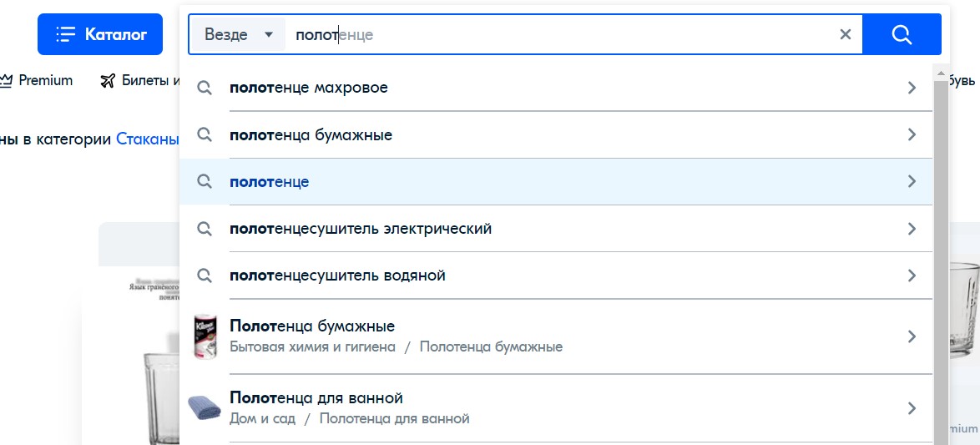The width and height of the screenshot is (980, 445).
Task: Open the Каталог menu button
Action: 101,34
